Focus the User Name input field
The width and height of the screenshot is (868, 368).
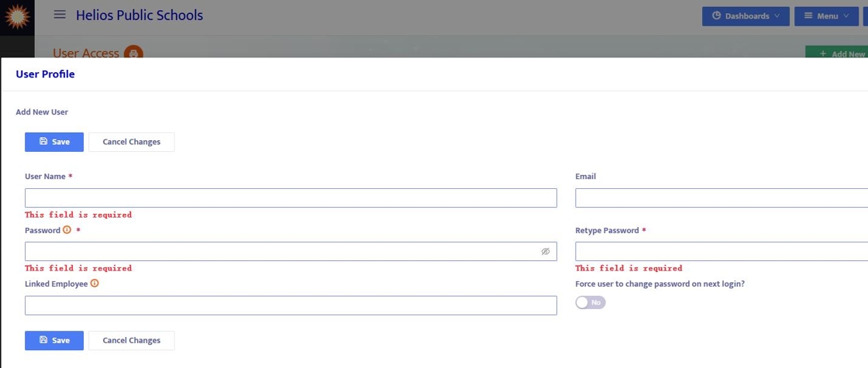(x=291, y=198)
